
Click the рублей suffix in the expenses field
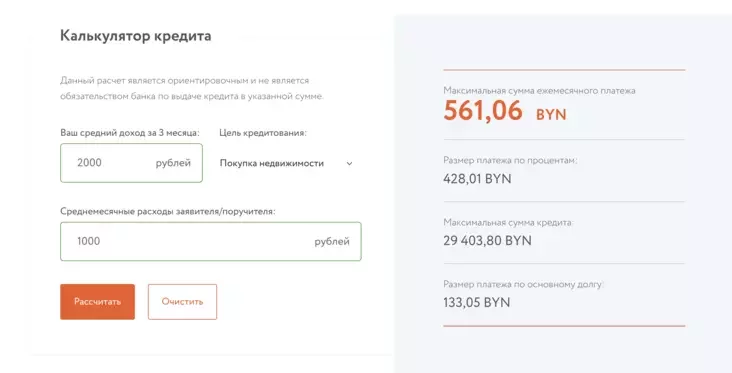pos(332,241)
